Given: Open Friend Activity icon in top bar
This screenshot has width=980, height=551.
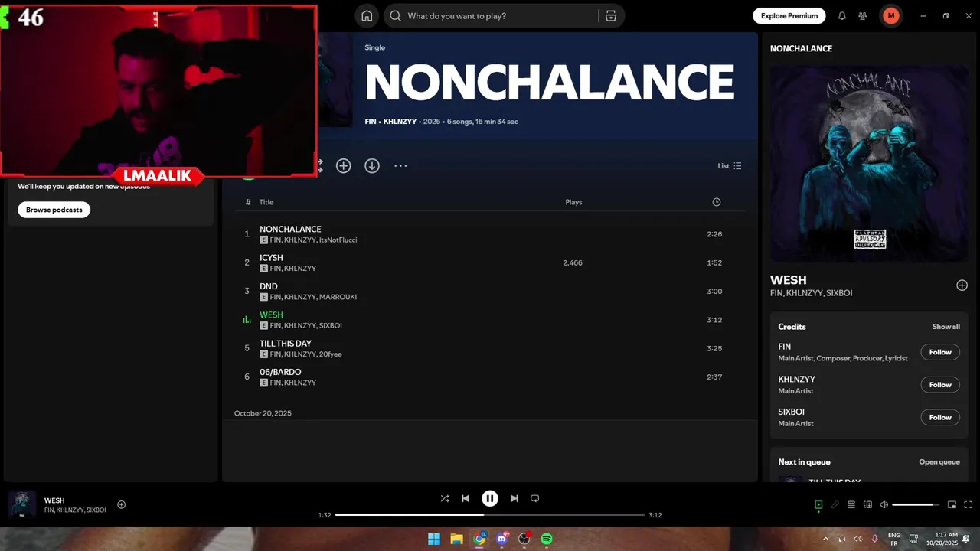Looking at the screenshot, I should 863,15.
